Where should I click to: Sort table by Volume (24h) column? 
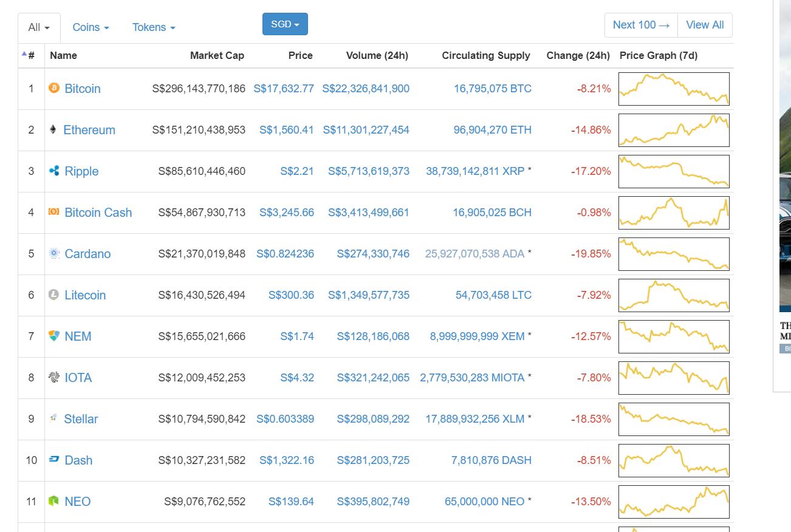click(x=377, y=55)
